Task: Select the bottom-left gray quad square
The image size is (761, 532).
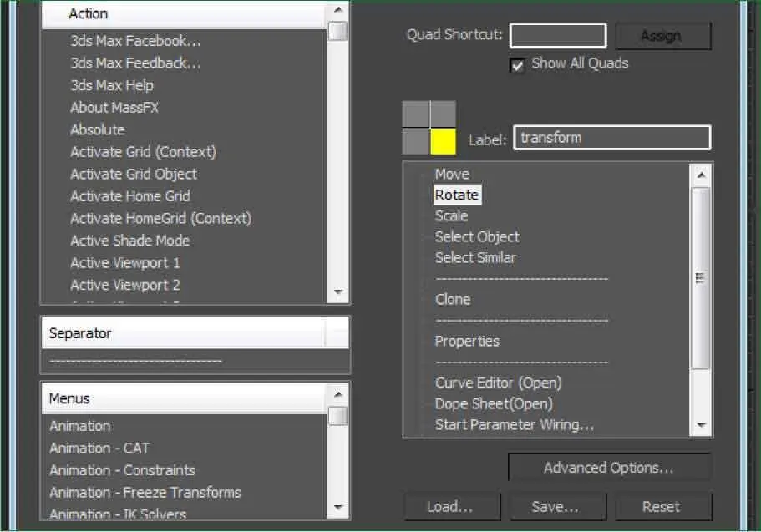Action: click(415, 142)
